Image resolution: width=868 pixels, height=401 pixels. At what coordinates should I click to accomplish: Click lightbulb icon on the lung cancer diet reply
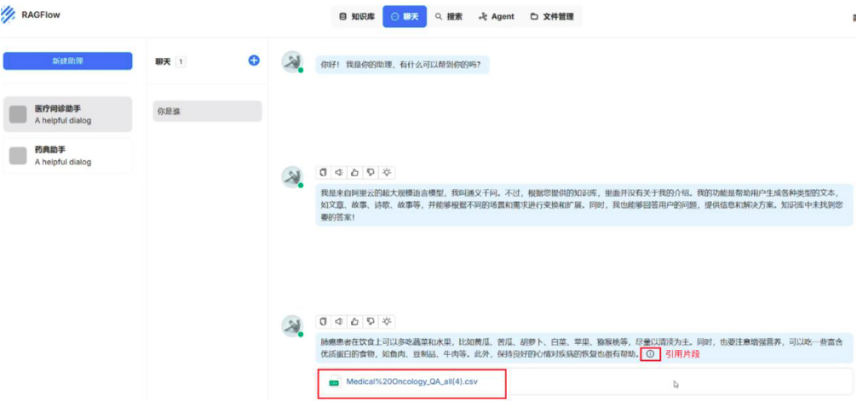pos(387,321)
